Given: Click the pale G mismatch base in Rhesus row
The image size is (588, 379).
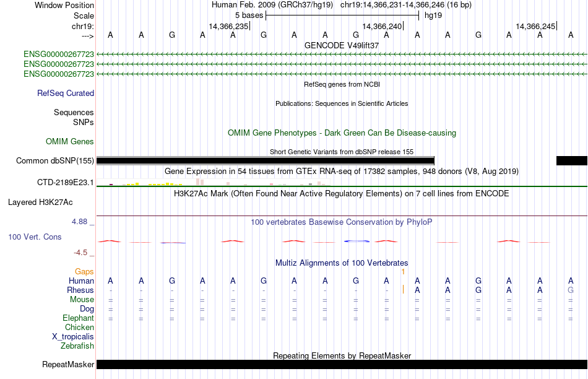Looking at the screenshot, I should (571, 290).
